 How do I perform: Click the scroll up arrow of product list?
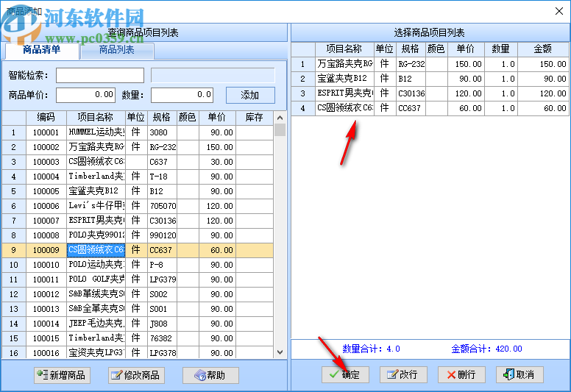click(280, 118)
